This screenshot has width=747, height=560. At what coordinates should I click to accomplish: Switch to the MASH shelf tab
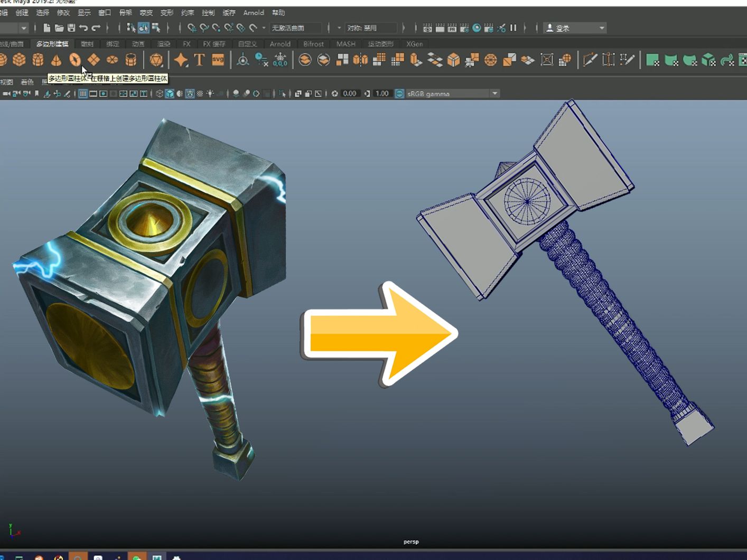(346, 44)
